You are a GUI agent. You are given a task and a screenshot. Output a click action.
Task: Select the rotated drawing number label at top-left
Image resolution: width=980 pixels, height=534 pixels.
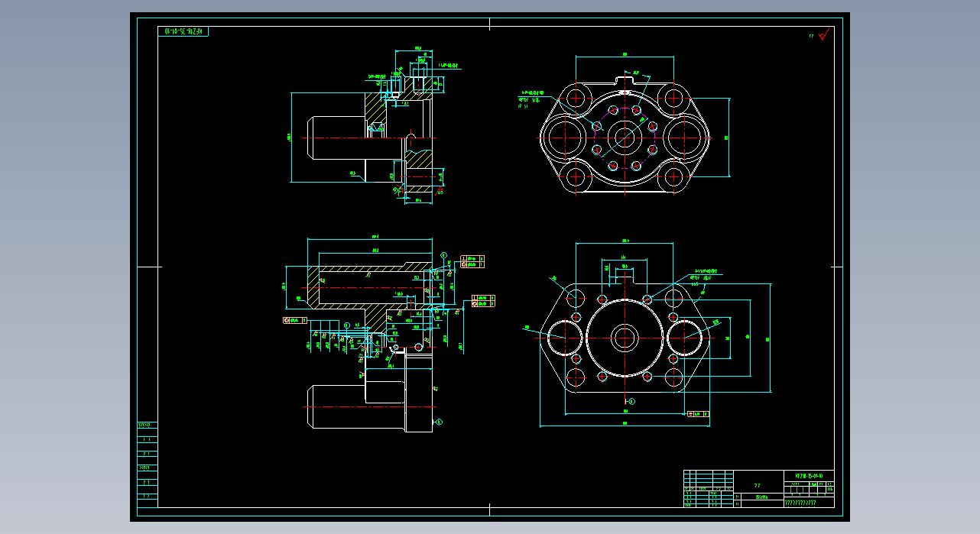point(183,32)
